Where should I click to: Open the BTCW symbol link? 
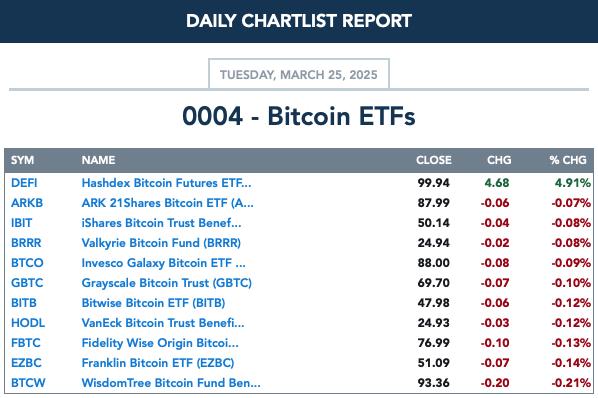pos(28,383)
